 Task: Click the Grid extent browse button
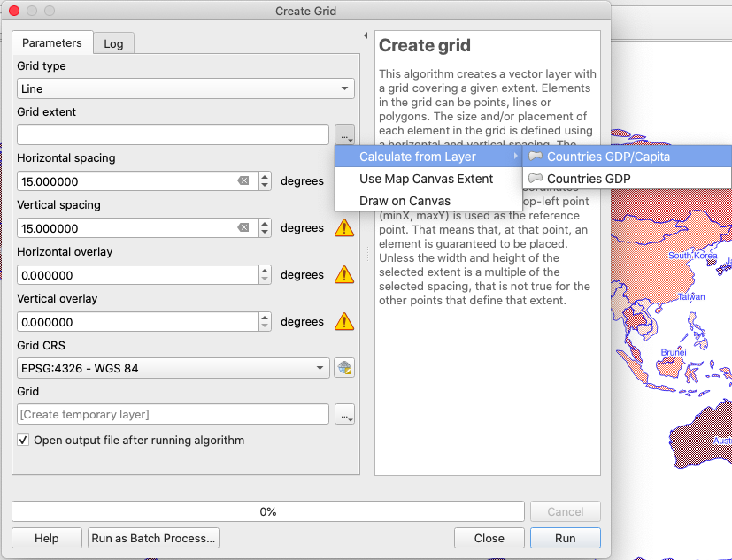[344, 135]
